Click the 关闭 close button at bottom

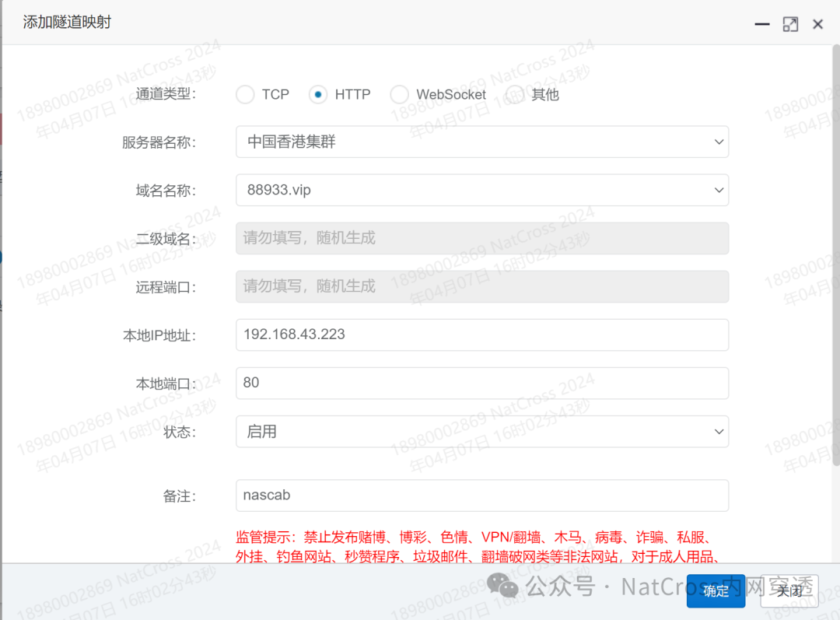pos(789,591)
